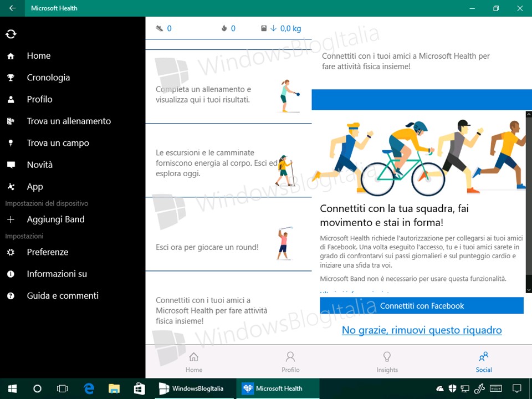Click Connettiti con Facebook button
Screen dimensions: 532x399
click(x=422, y=306)
